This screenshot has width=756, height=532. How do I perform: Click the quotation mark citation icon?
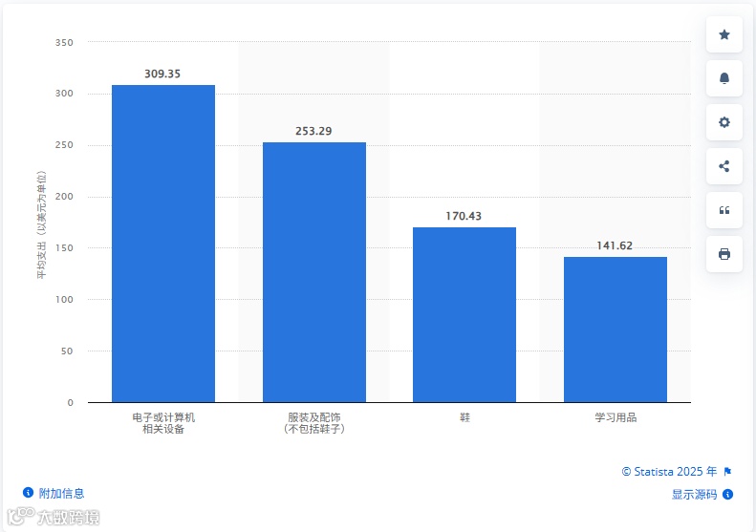tap(724, 210)
